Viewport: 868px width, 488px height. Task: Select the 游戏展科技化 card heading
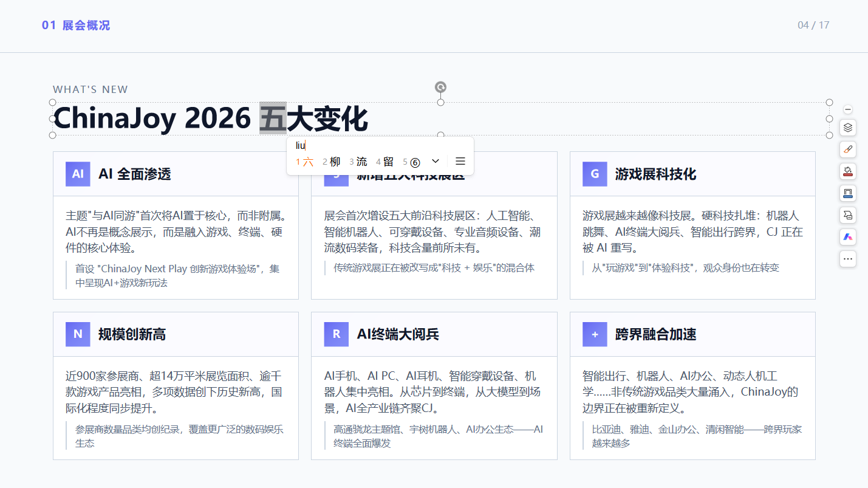pos(655,174)
